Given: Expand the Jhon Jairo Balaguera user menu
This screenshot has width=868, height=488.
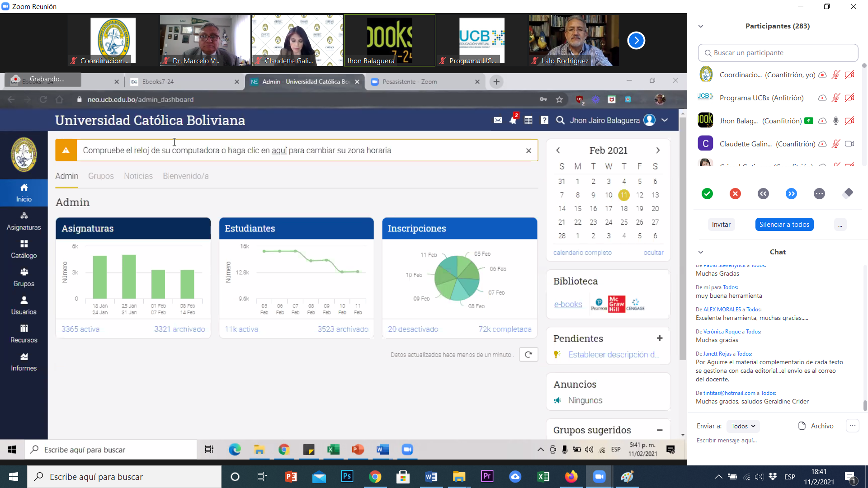Looking at the screenshot, I should [665, 120].
